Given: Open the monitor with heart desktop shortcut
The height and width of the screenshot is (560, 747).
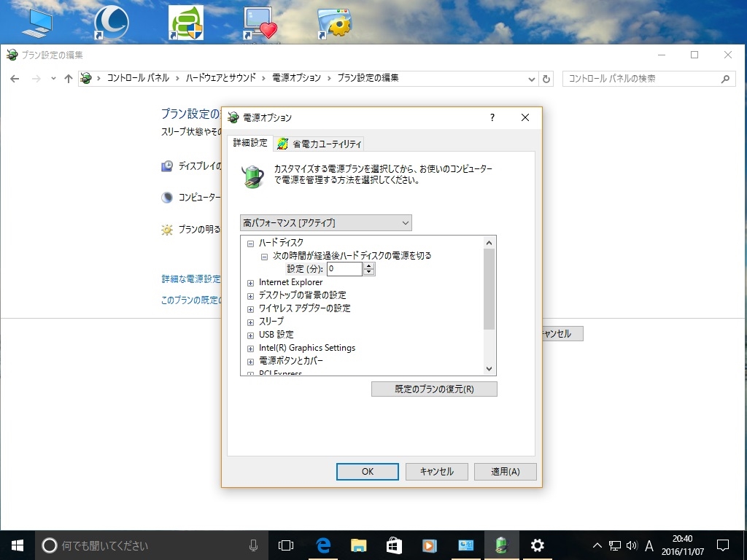Looking at the screenshot, I should pos(260,23).
